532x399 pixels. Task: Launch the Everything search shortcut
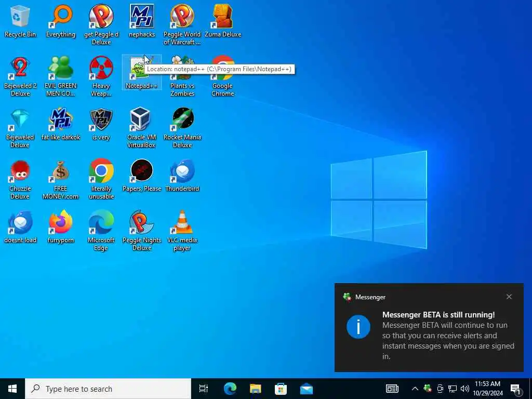pyautogui.click(x=61, y=22)
